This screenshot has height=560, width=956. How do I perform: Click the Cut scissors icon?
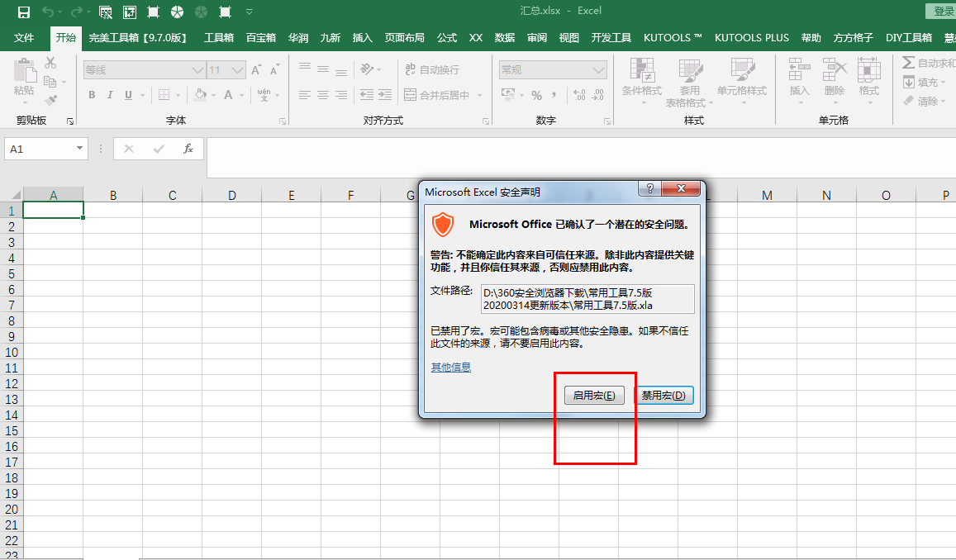tap(50, 62)
